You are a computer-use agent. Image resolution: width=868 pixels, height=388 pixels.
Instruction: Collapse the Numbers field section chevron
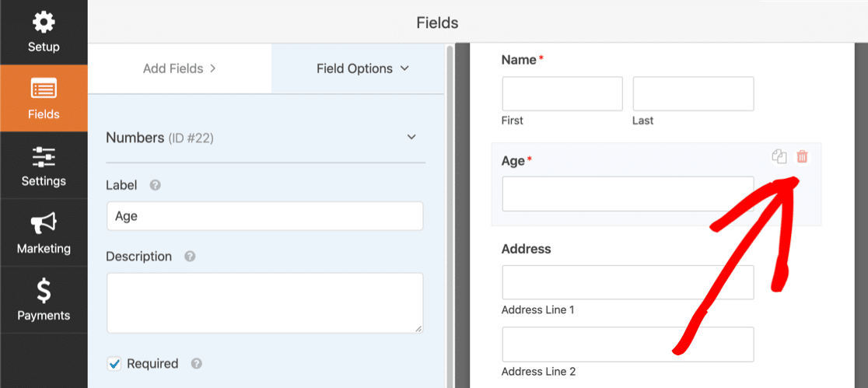[x=411, y=138]
